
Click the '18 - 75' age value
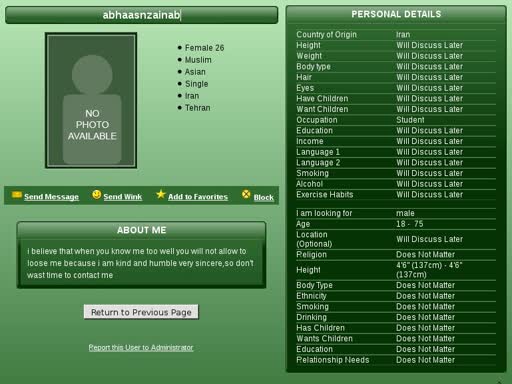click(409, 224)
